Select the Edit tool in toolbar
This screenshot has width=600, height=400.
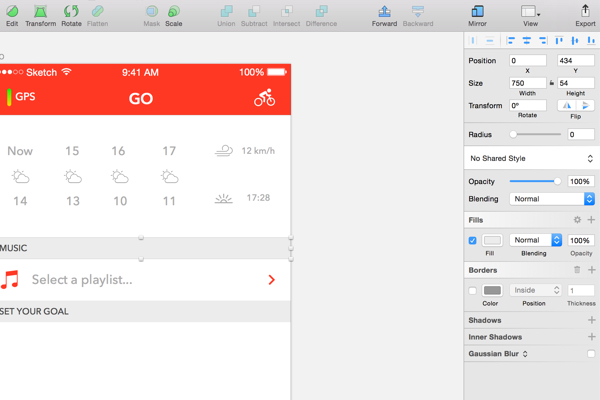[x=12, y=16]
